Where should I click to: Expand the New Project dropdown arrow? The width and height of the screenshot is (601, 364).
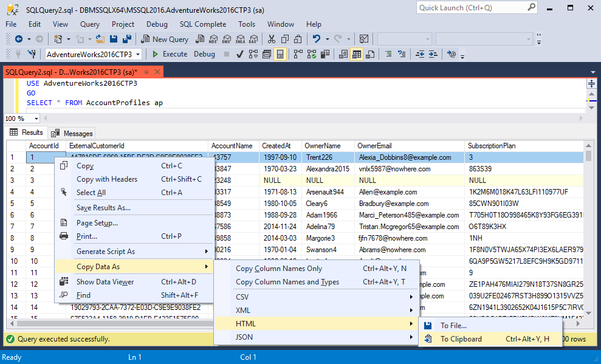click(x=68, y=39)
